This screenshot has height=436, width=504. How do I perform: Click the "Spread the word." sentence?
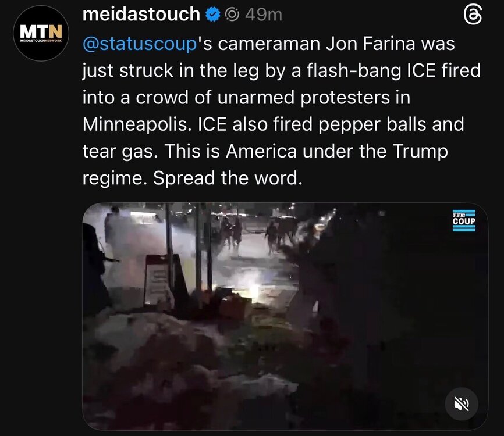(228, 178)
